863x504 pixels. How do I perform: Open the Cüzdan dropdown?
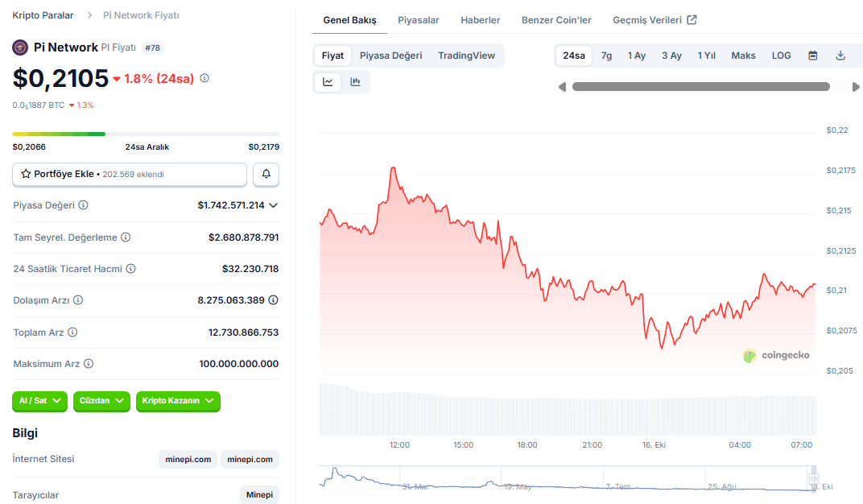tap(101, 401)
